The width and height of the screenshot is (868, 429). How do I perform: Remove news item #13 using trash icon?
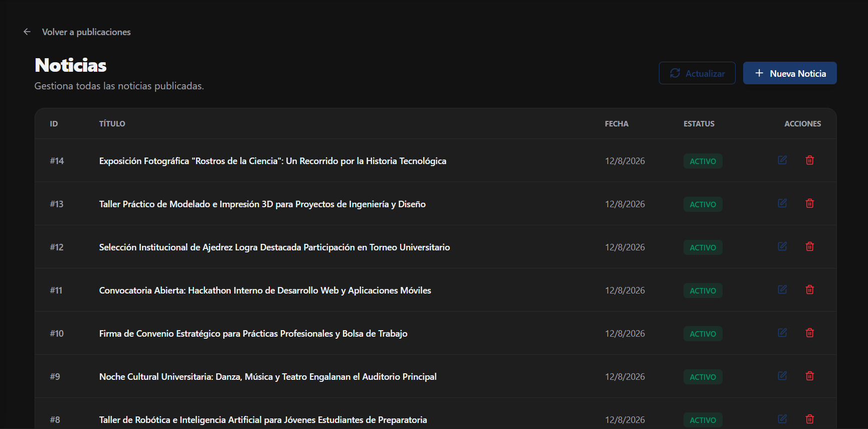click(x=810, y=203)
